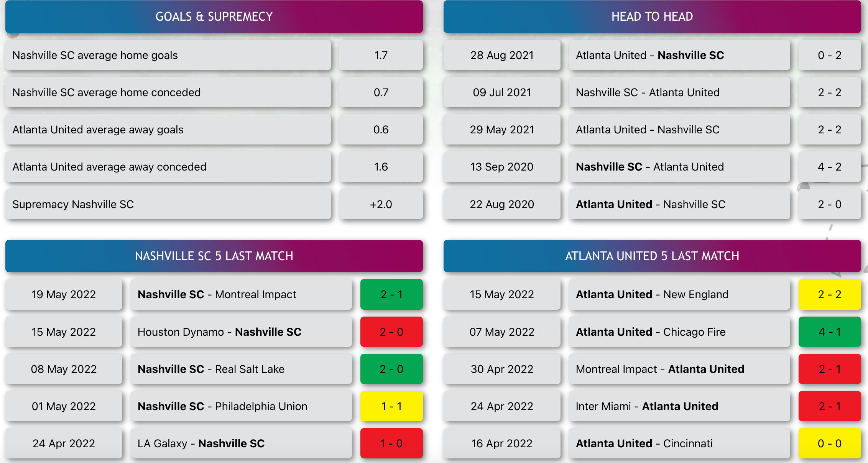Select the NASHVILLE SC 5 LAST MATCH header
868x463 pixels.
[x=214, y=256]
